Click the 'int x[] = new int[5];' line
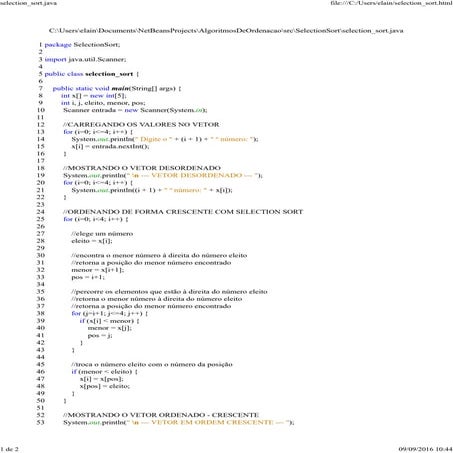This screenshot has height=453, width=453. pos(94,96)
